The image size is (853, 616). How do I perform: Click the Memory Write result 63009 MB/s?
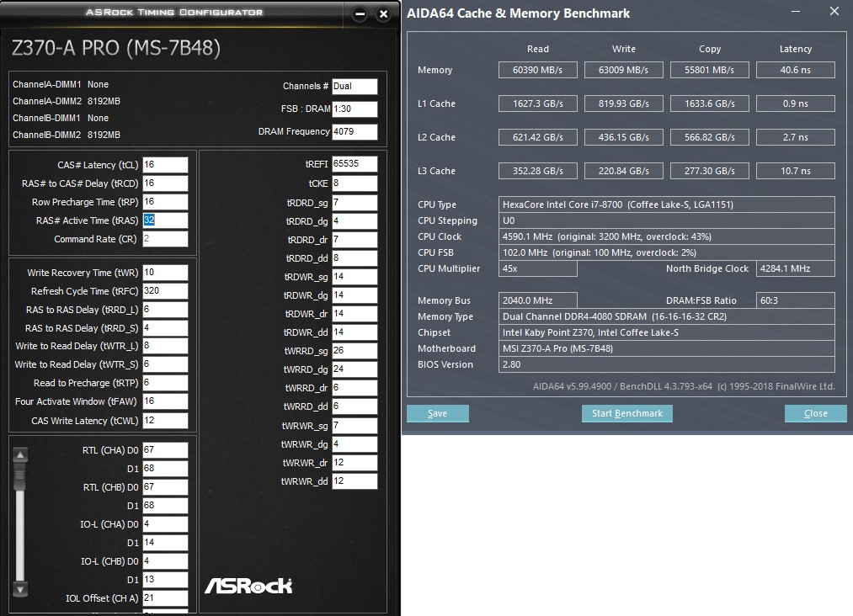point(623,70)
